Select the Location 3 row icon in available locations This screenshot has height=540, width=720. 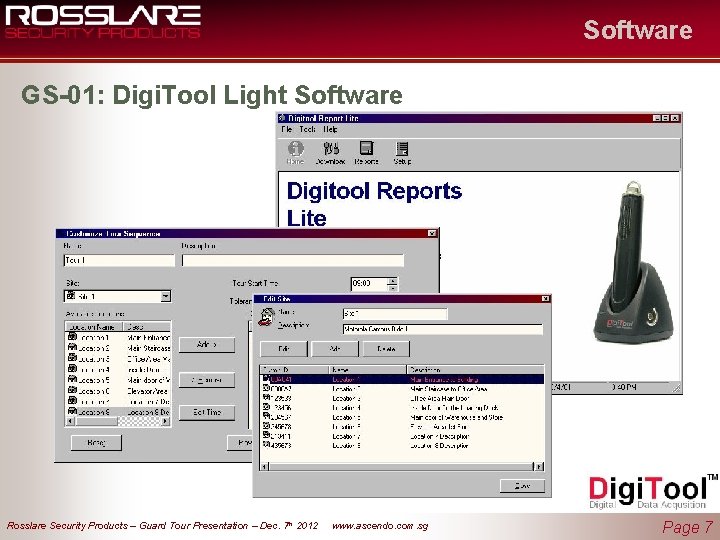point(72,358)
